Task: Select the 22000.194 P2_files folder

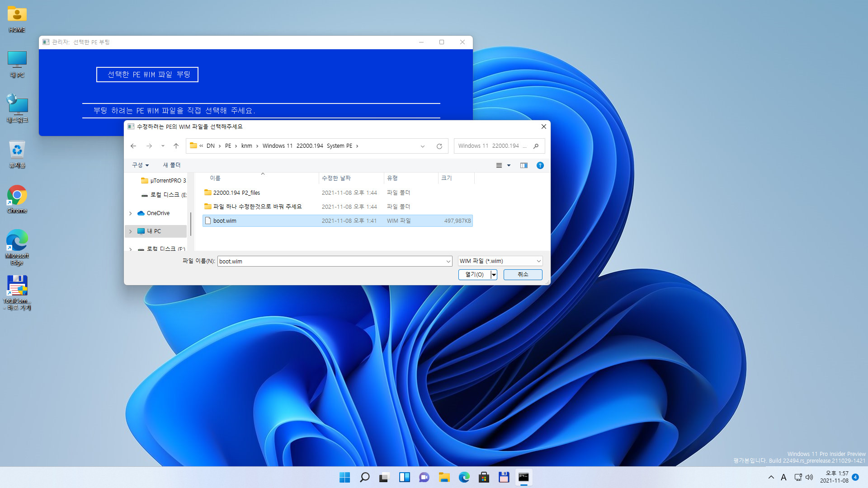Action: coord(338,193)
